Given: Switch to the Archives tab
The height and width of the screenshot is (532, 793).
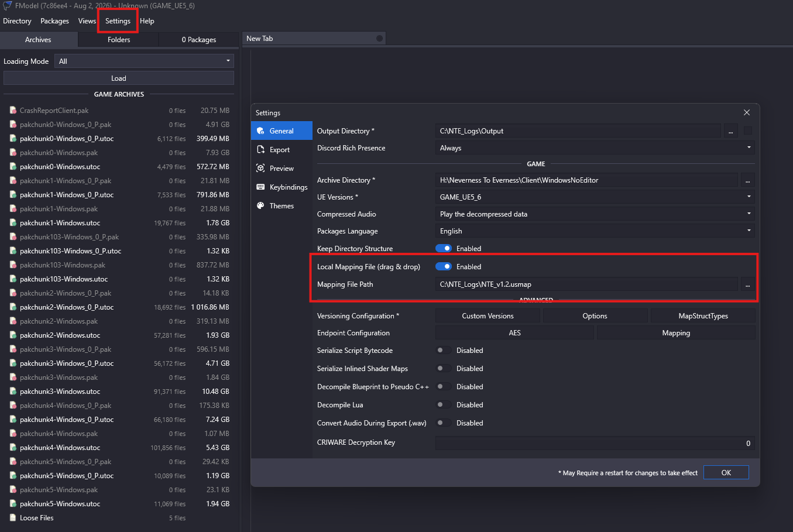Looking at the screenshot, I should click(38, 40).
